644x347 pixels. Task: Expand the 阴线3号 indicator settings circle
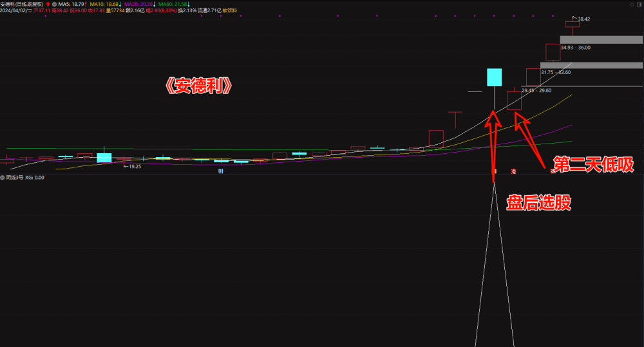pyautogui.click(x=3, y=178)
